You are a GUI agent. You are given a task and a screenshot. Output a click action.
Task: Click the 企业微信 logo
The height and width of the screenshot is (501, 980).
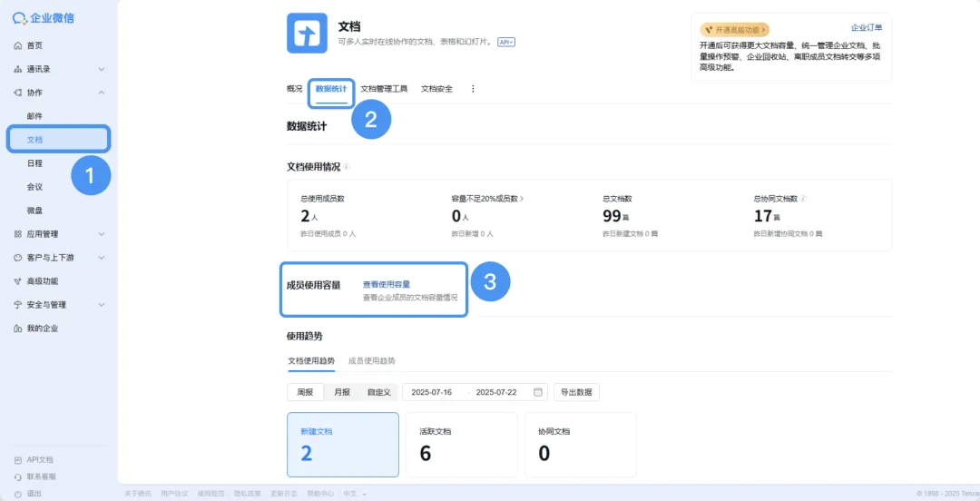(44, 18)
